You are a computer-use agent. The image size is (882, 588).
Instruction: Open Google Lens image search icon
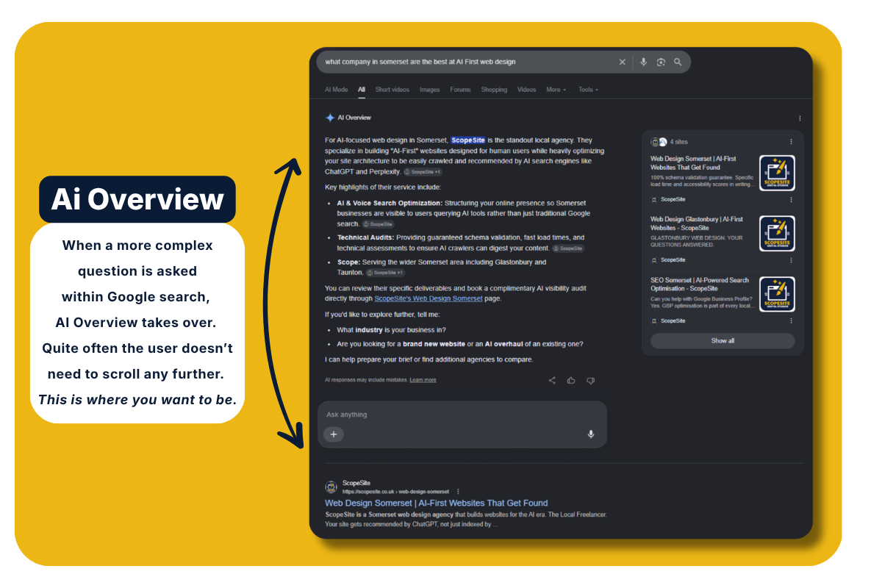pyautogui.click(x=661, y=62)
